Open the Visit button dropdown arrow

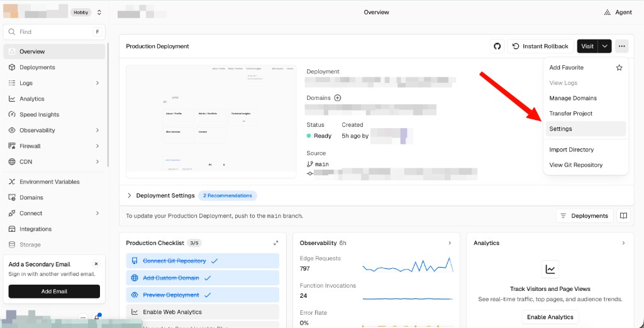[x=604, y=46]
